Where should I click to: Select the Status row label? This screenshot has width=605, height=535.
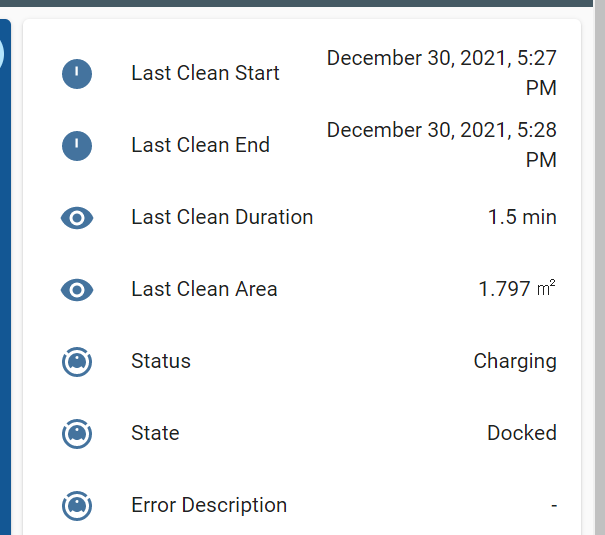[161, 361]
